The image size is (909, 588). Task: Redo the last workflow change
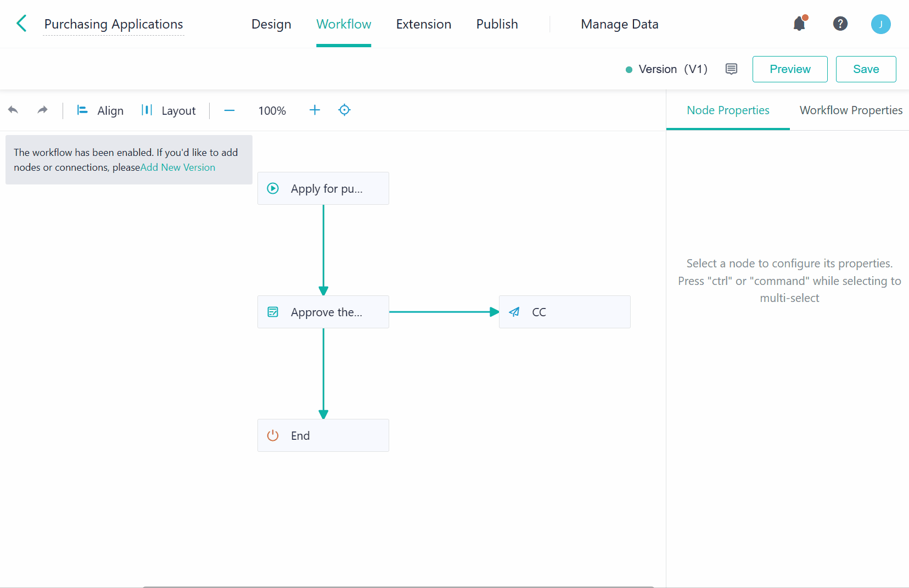(x=42, y=110)
